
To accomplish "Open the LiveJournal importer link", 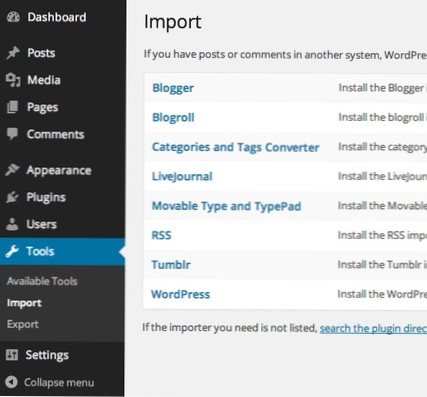I will (182, 176).
